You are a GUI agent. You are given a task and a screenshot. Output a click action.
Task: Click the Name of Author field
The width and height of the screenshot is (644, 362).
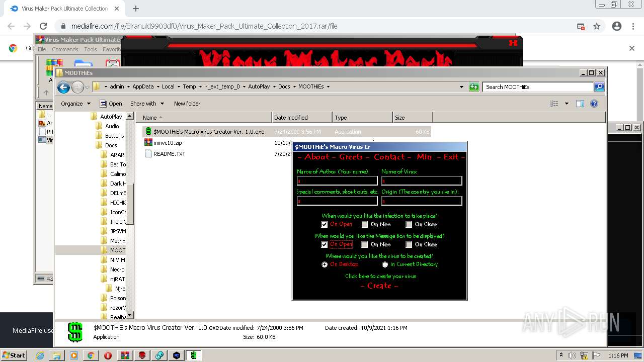[337, 181]
